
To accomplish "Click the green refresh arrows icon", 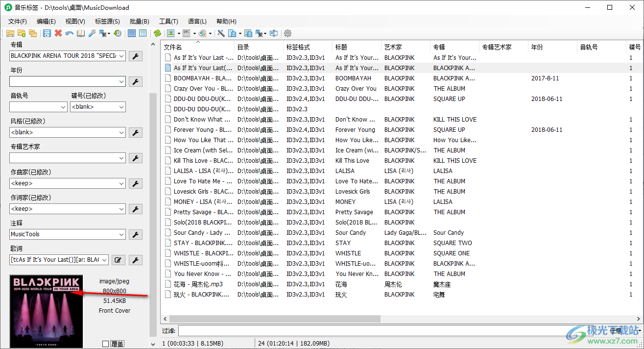I will tap(157, 33).
